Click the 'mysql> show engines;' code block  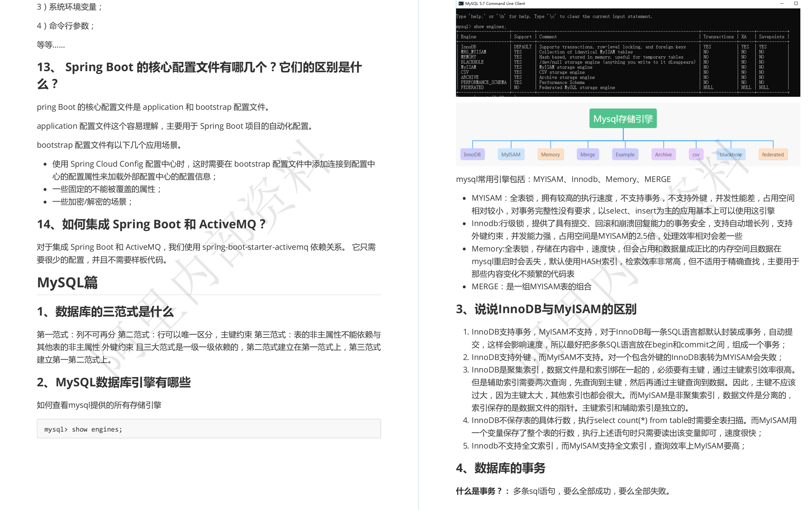pos(209,429)
